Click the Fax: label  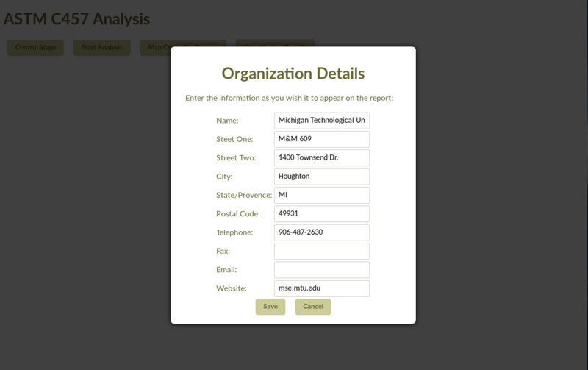pyautogui.click(x=223, y=251)
